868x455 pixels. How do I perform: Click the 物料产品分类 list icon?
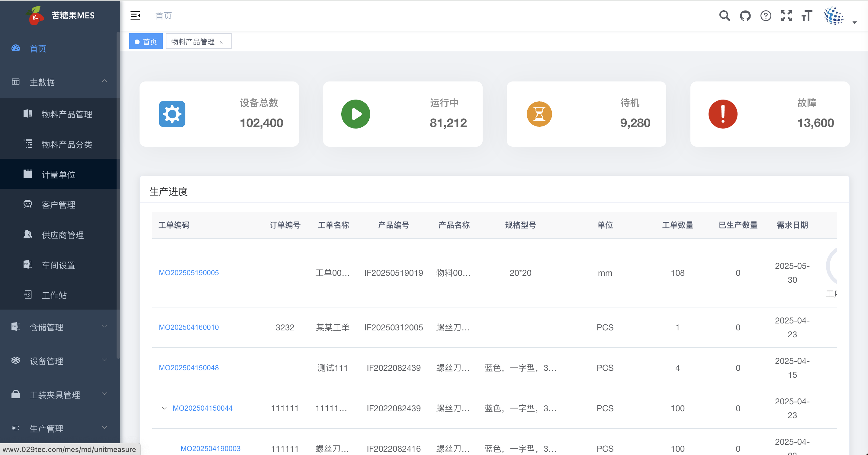[27, 144]
